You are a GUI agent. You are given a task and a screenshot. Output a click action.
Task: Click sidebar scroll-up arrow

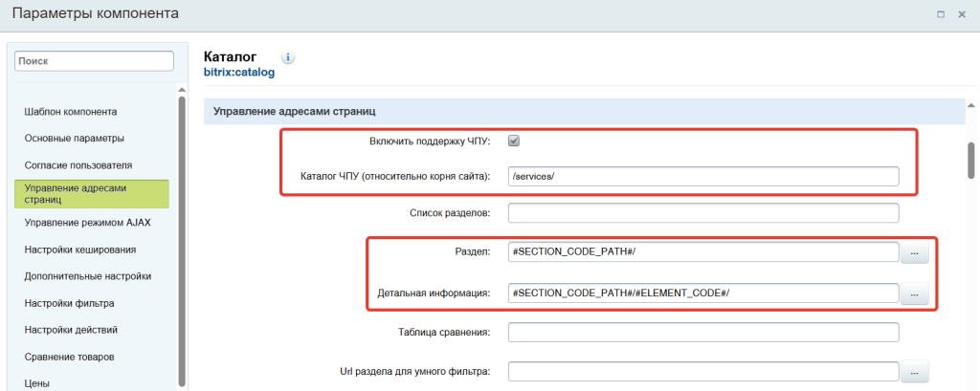[x=181, y=91]
